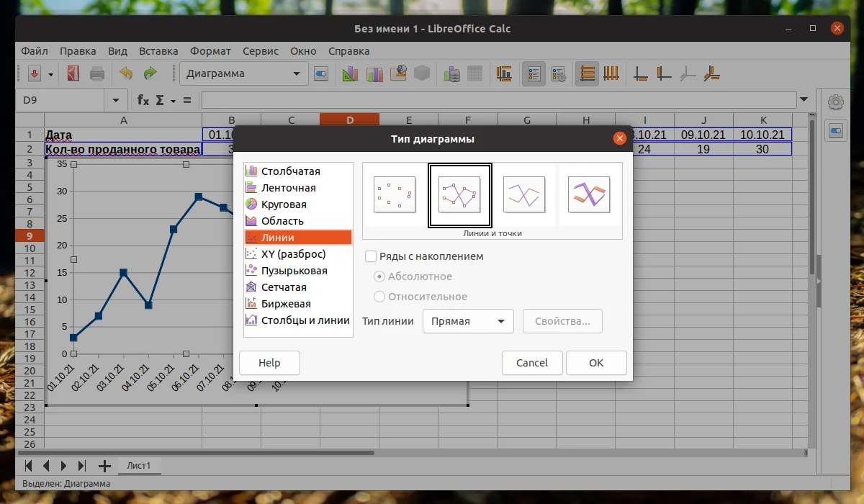Click the 3D view cube icon
The image size is (864, 504).
422,73
